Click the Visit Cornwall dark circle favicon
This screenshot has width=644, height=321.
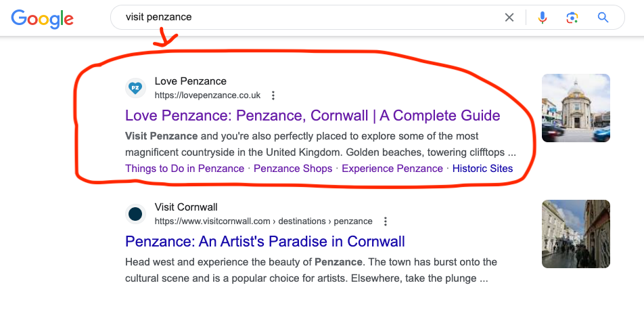[135, 214]
